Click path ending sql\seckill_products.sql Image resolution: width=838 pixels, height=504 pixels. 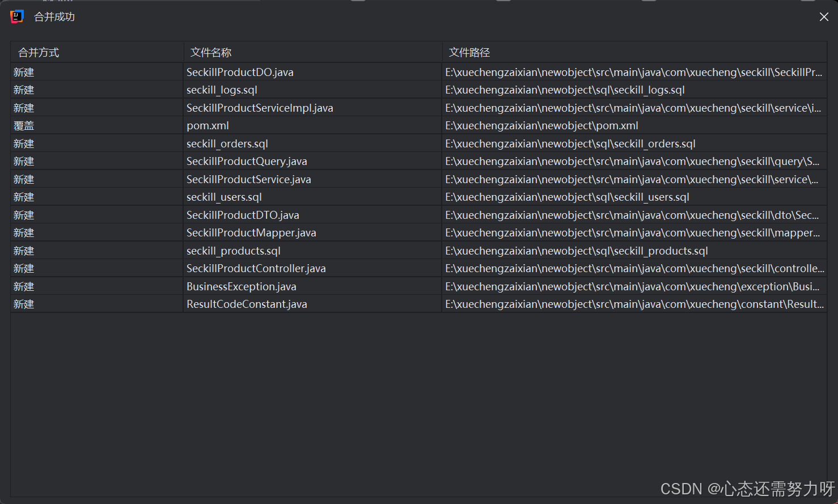(x=577, y=251)
